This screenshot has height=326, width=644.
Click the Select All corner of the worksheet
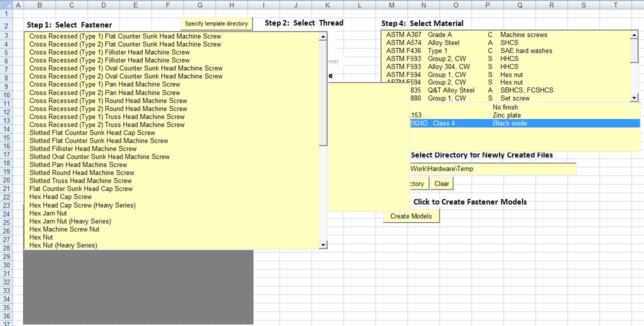point(6,5)
